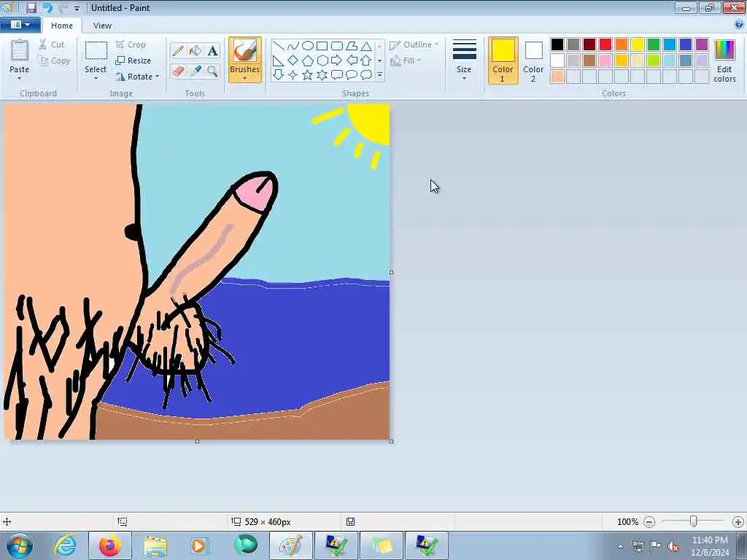Pick the pink color swatch
The image size is (747, 560).
pyautogui.click(x=605, y=61)
